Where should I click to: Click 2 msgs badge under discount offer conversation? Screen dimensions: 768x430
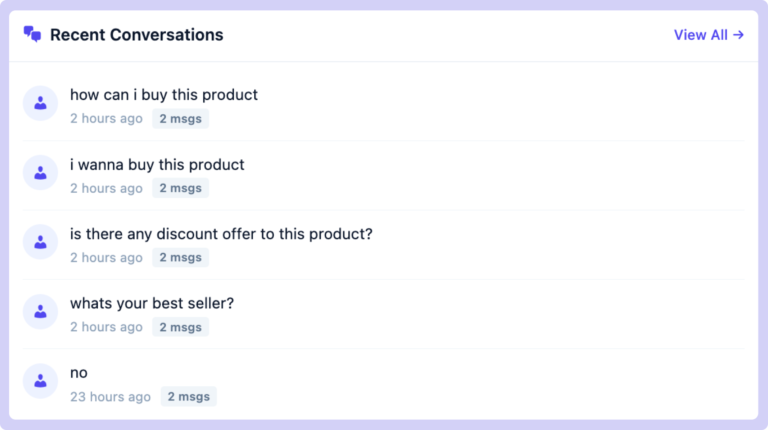(180, 258)
